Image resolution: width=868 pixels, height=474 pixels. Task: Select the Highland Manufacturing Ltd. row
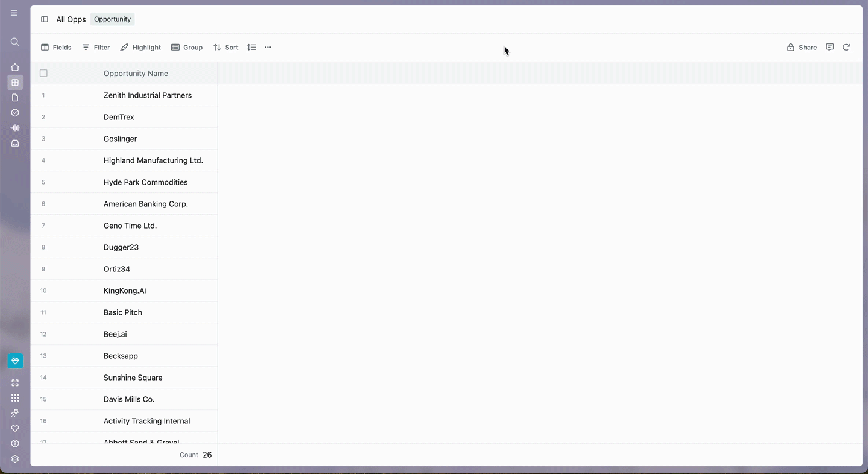point(124,160)
